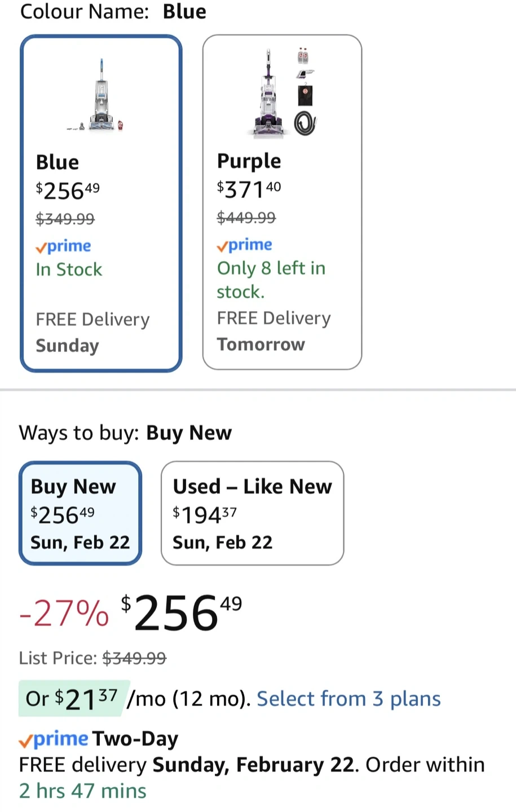
Task: Click the Blue vacuum product image
Action: click(x=102, y=96)
